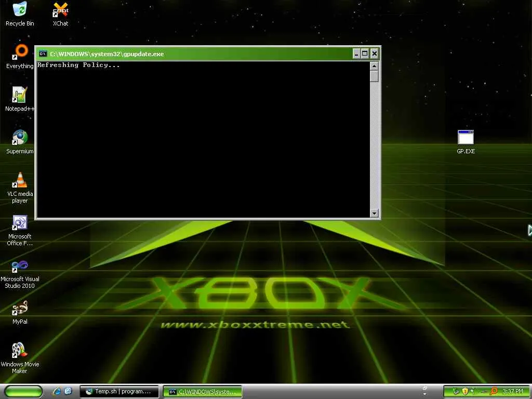This screenshot has width=532, height=399.
Task: Select the Everything search shortcut
Action: coord(20,56)
